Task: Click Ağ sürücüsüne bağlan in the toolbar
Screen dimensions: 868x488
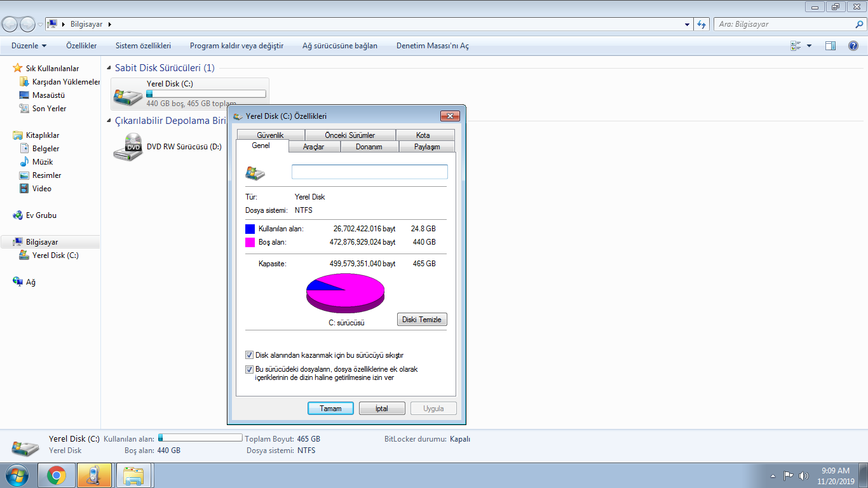Action: [340, 46]
